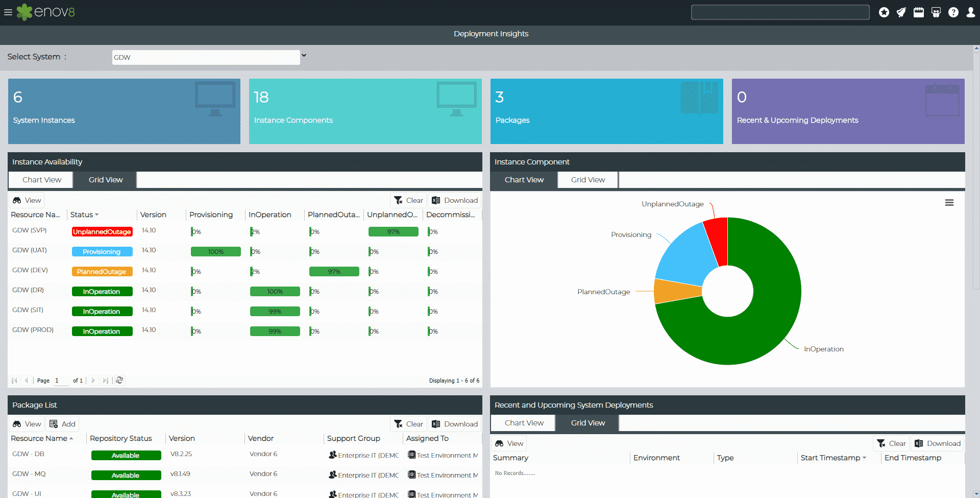980x498 pixels.
Task: Select Grid View tab in System Deployments
Action: coord(588,423)
